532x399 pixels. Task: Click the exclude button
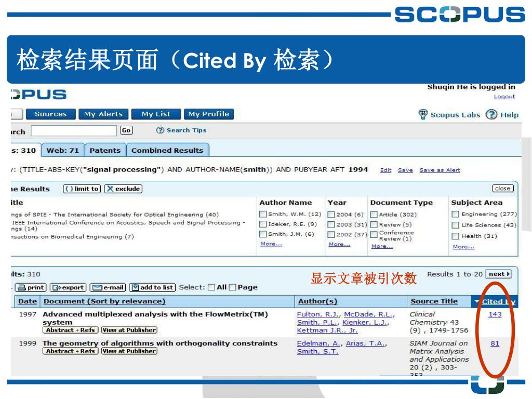tap(123, 189)
